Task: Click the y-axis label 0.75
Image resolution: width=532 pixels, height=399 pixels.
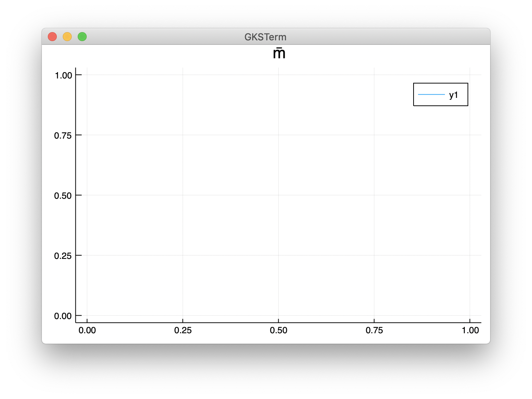Action: pos(63,136)
